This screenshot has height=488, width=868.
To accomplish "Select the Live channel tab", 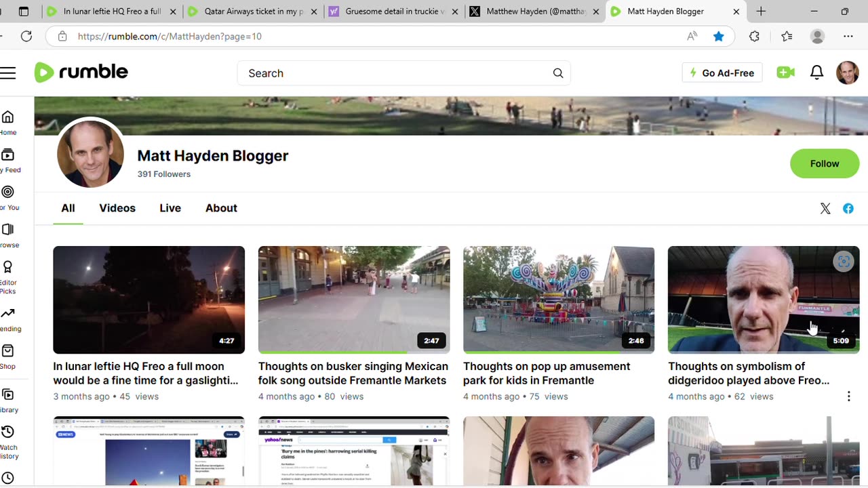I will (x=170, y=209).
